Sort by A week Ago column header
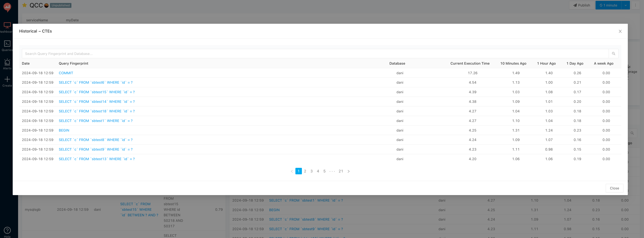The width and height of the screenshot is (644, 238). coord(604,63)
